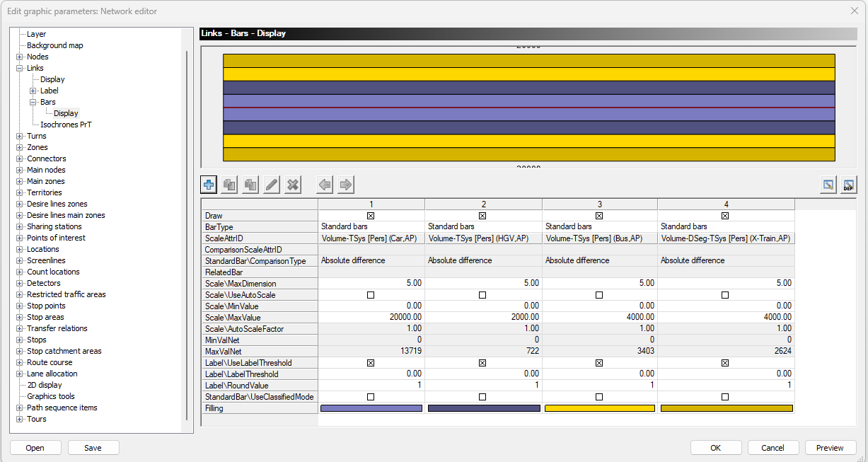The width and height of the screenshot is (868, 462).
Task: Select Graphics tools in the tree
Action: tap(50, 396)
